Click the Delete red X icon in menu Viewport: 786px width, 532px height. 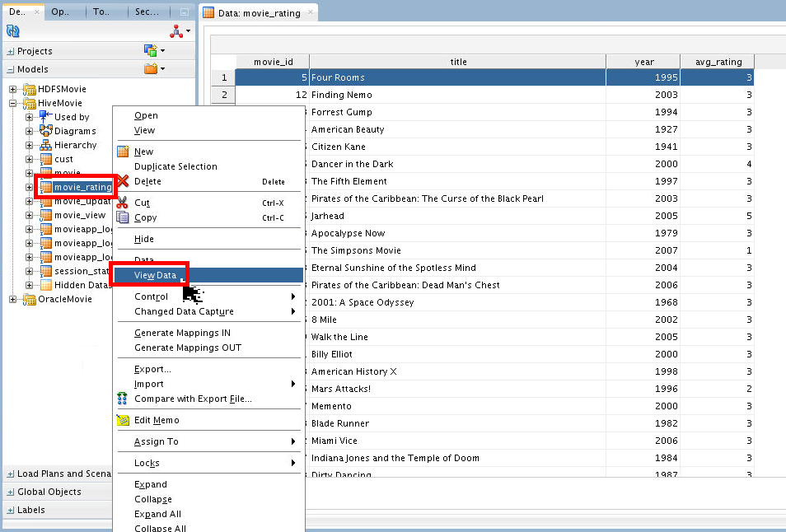coord(123,181)
